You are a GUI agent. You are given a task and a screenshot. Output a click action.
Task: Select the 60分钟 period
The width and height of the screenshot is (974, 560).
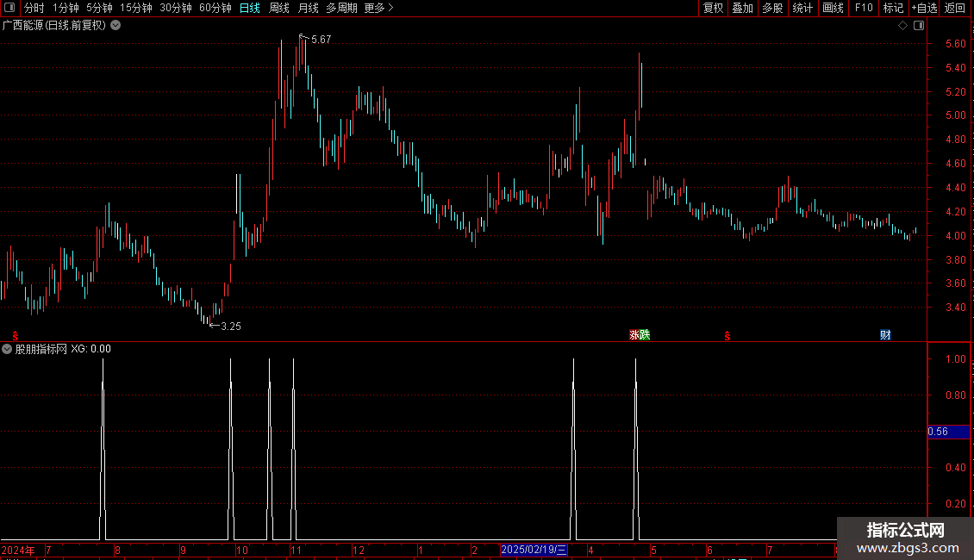(215, 8)
